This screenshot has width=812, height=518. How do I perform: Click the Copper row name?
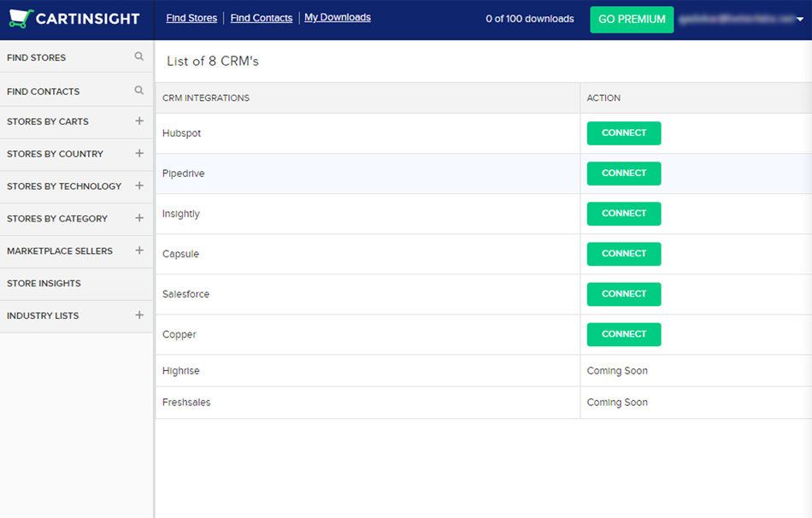(179, 334)
